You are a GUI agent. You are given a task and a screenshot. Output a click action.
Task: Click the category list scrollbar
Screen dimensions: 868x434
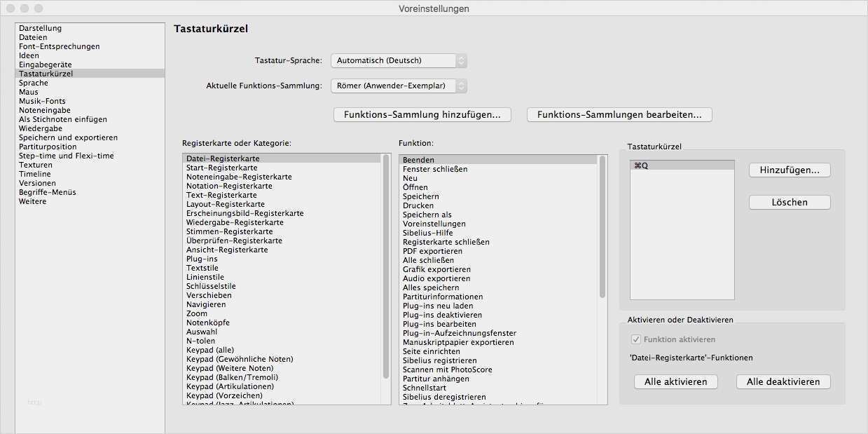(386, 266)
